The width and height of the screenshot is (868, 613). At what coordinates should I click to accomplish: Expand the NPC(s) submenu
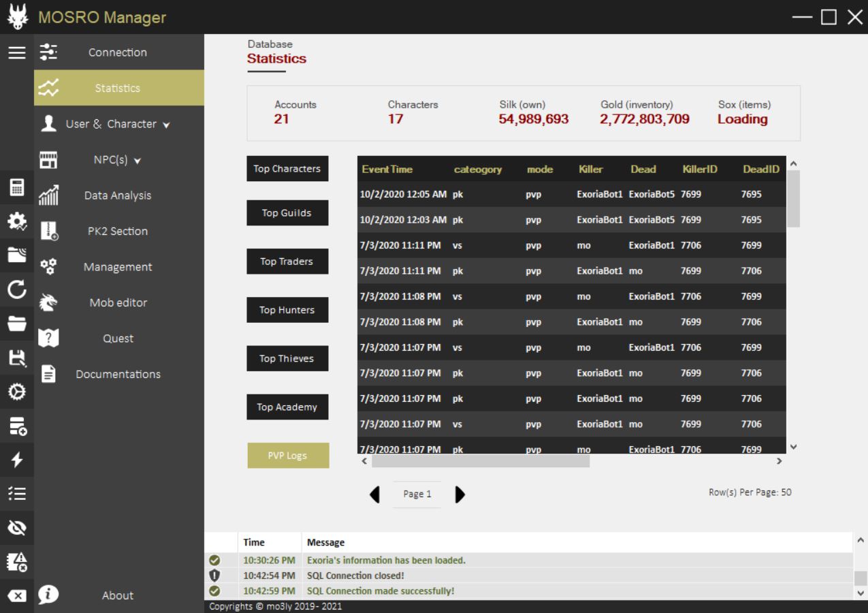118,161
